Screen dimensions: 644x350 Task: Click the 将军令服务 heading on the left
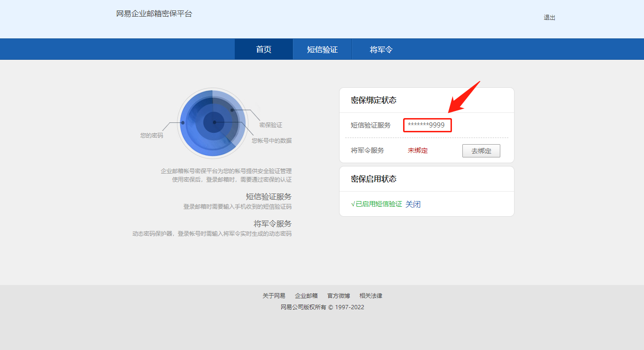[x=273, y=224]
